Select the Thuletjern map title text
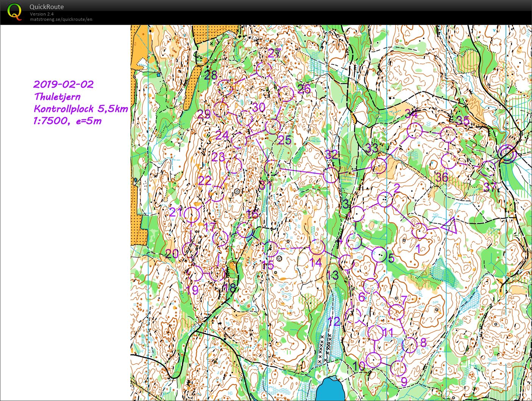The width and height of the screenshot is (532, 401). 57,96
